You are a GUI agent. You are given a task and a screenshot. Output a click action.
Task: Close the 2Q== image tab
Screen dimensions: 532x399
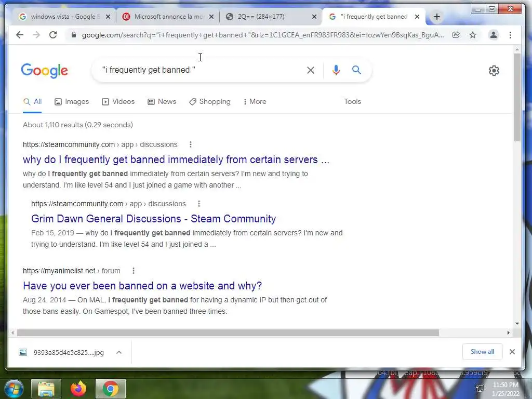[x=314, y=17]
